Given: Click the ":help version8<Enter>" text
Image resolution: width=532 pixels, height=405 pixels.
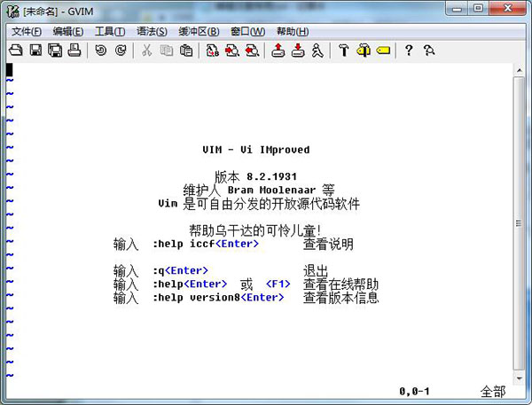Looking at the screenshot, I should point(218,297).
